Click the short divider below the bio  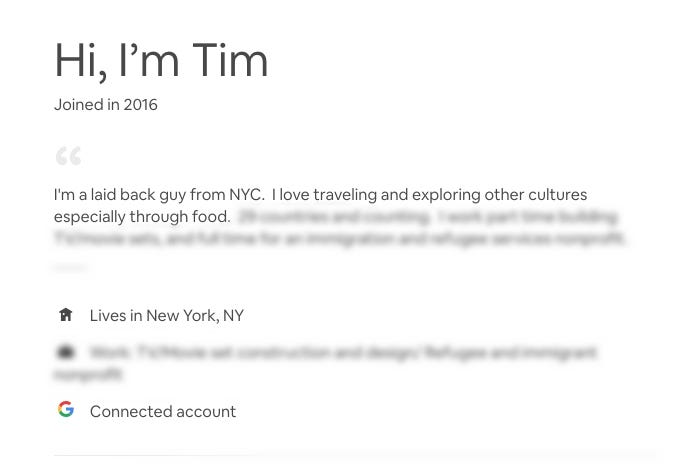click(70, 268)
